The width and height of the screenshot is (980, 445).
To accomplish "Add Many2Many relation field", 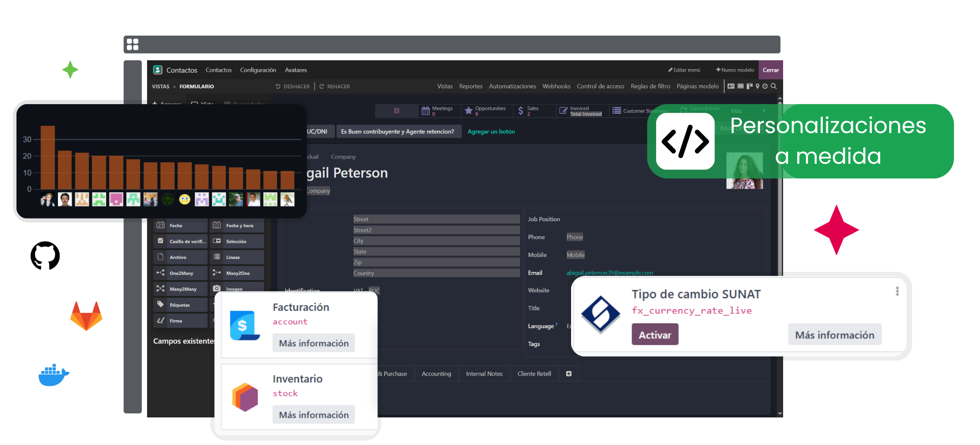I will pos(180,289).
